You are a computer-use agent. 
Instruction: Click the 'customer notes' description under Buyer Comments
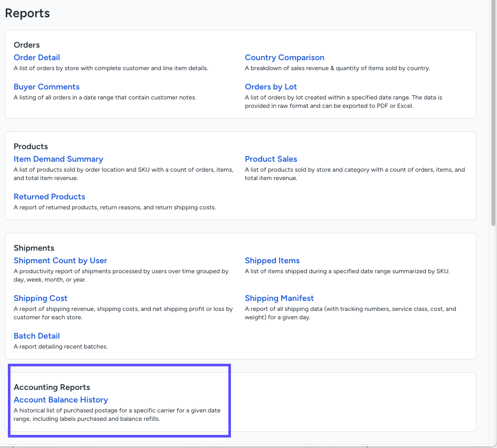click(105, 97)
